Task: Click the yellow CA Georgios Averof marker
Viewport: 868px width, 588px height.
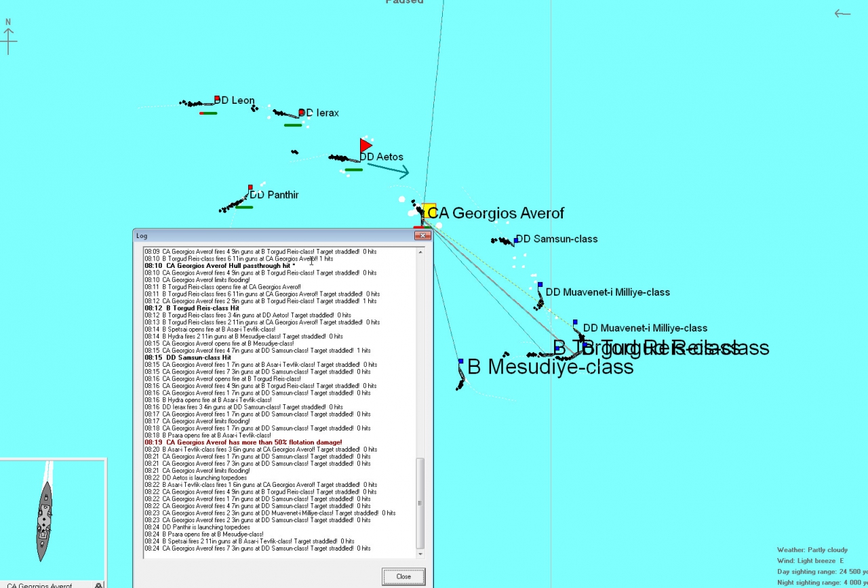Action: point(429,212)
